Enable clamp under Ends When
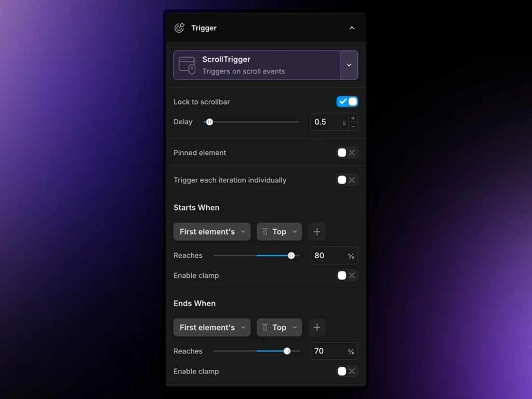Screen dimensions: 532x399 click(x=347, y=371)
